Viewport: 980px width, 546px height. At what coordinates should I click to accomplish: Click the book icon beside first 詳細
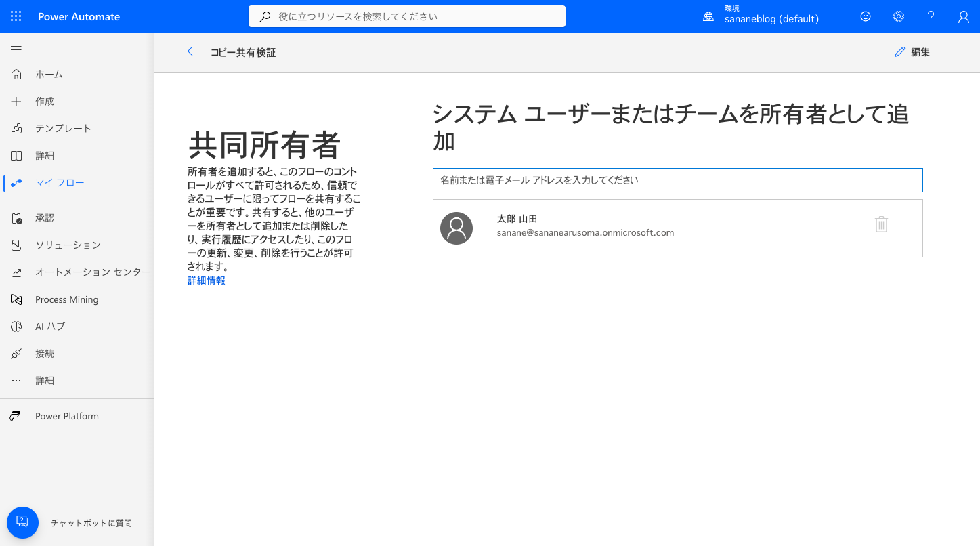[x=16, y=155]
